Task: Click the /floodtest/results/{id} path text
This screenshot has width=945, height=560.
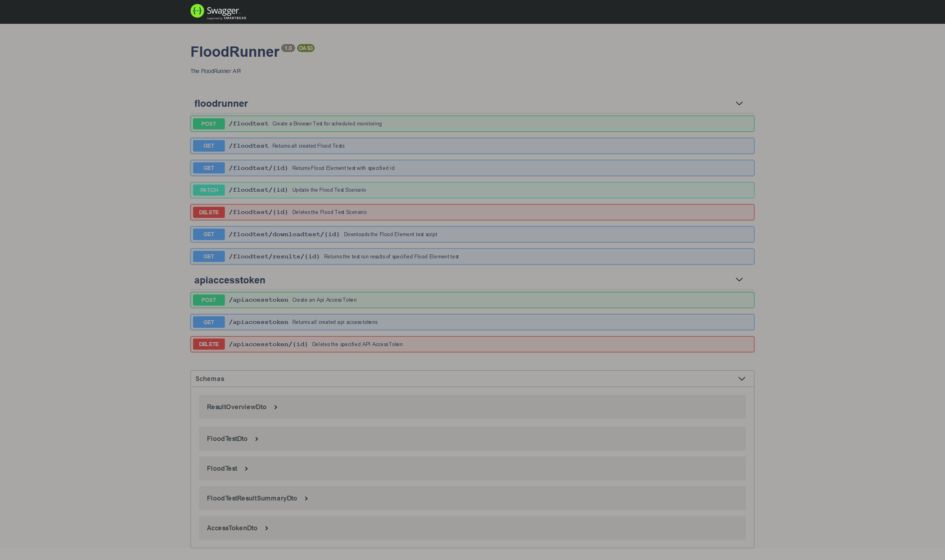Action: pos(274,256)
